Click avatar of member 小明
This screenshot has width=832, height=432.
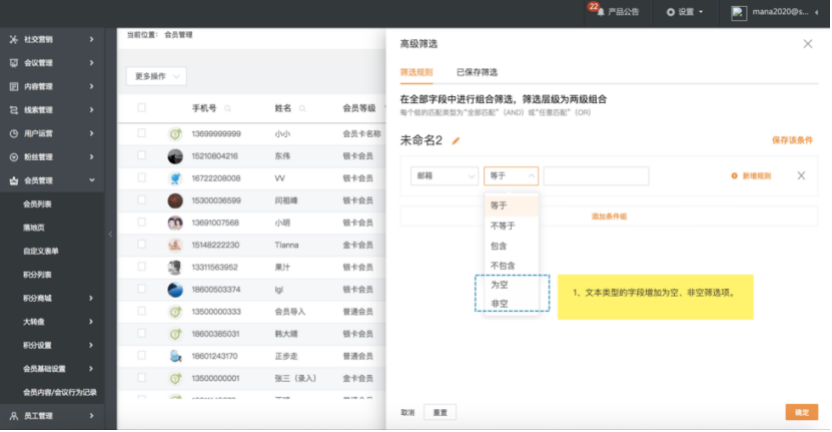[x=175, y=223]
